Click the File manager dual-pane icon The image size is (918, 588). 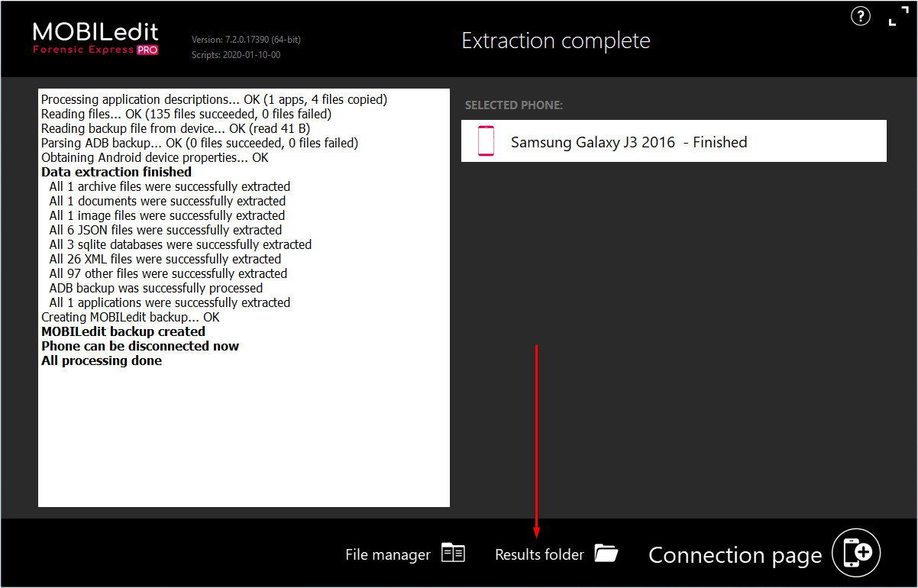(453, 553)
